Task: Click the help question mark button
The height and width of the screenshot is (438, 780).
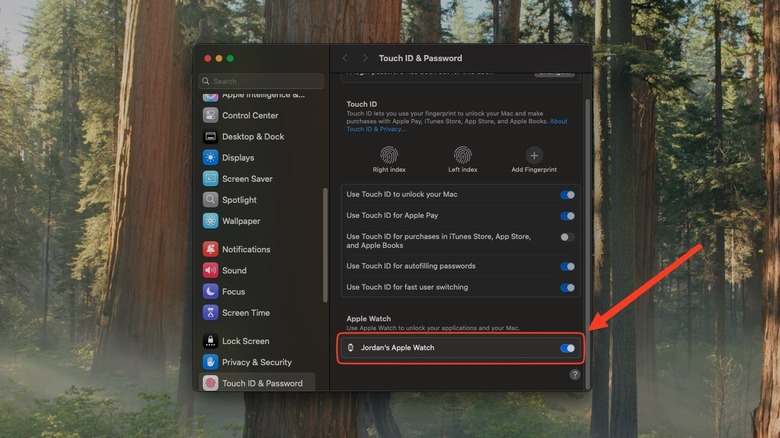Action: (575, 375)
